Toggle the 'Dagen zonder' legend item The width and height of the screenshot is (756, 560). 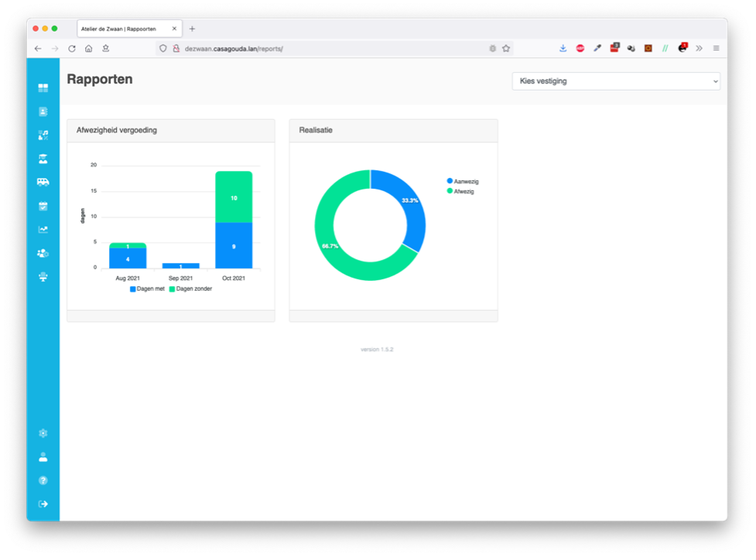[190, 289]
